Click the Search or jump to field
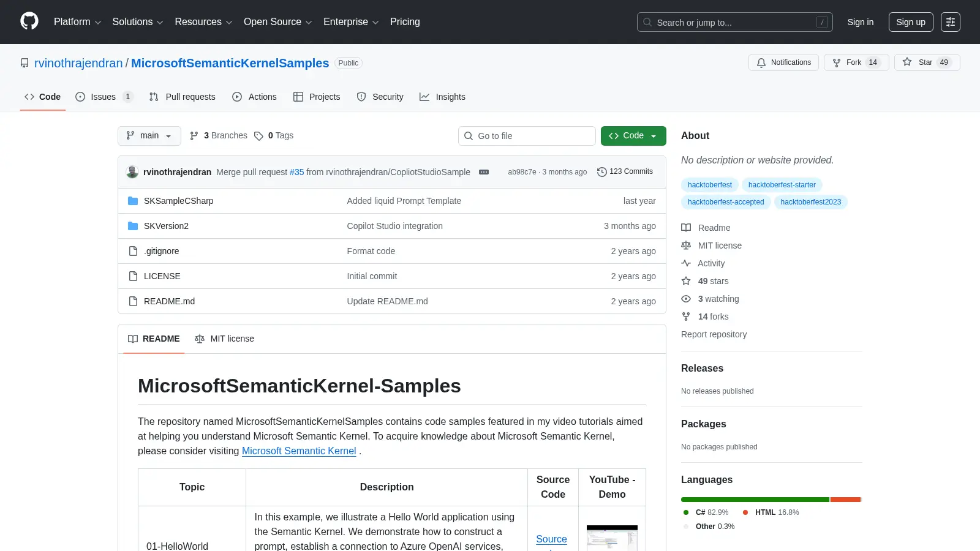 click(x=735, y=22)
